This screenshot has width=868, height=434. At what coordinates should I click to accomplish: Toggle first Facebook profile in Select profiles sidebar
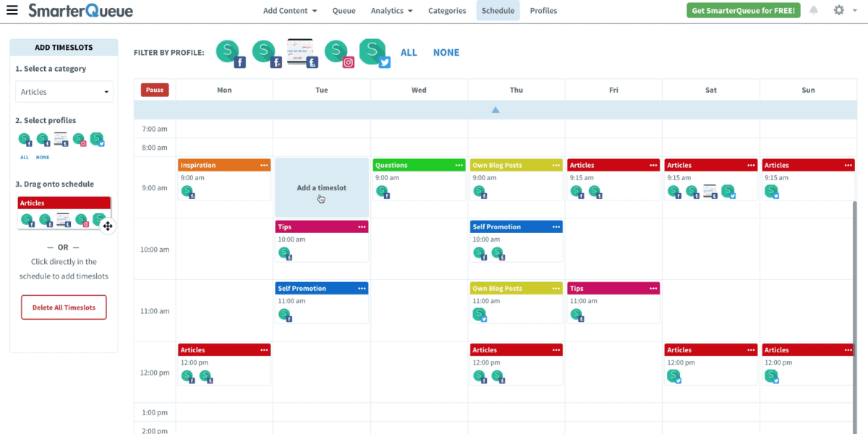click(x=25, y=140)
